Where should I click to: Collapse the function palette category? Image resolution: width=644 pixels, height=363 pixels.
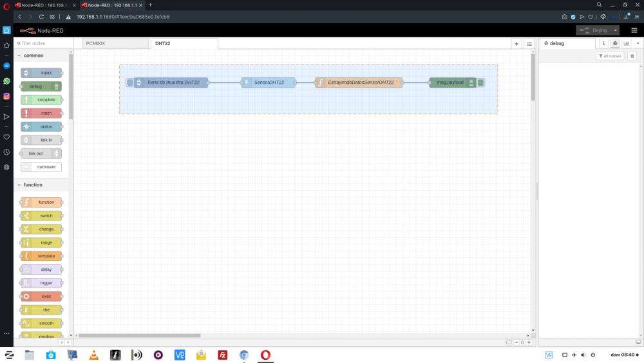pyautogui.click(x=19, y=185)
